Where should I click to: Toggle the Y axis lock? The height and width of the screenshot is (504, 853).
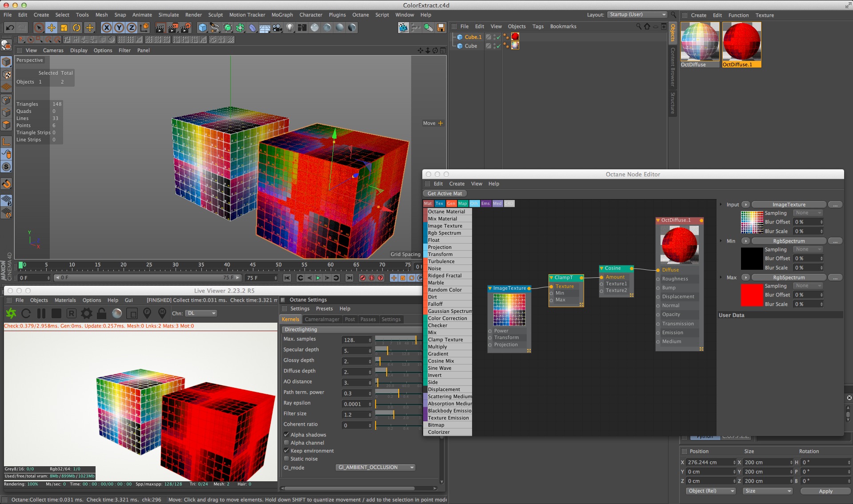(119, 28)
